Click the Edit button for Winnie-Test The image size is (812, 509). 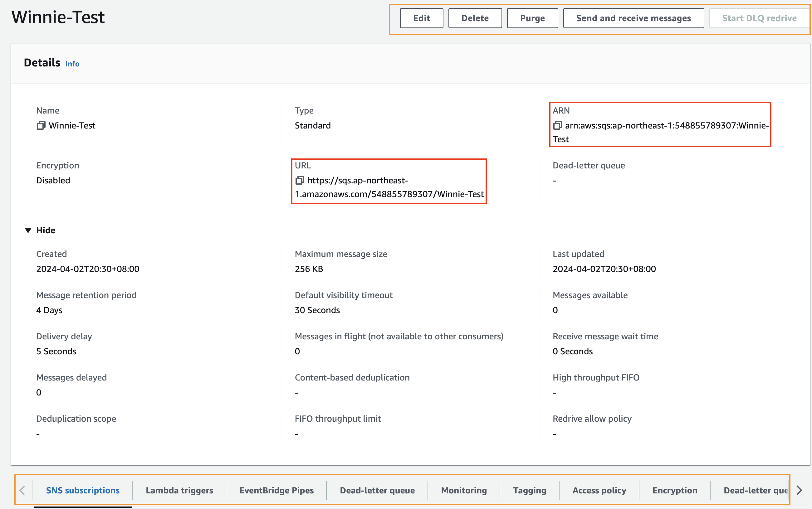tap(421, 18)
